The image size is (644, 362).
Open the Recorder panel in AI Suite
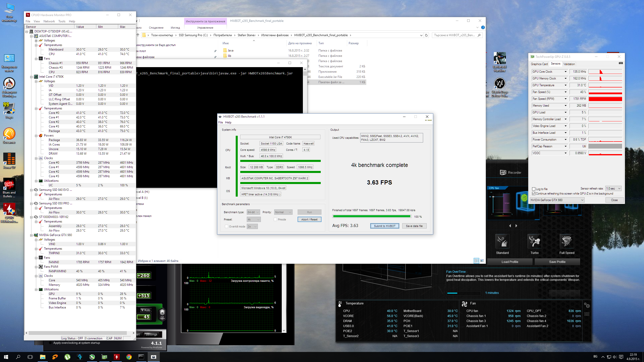pos(511,172)
